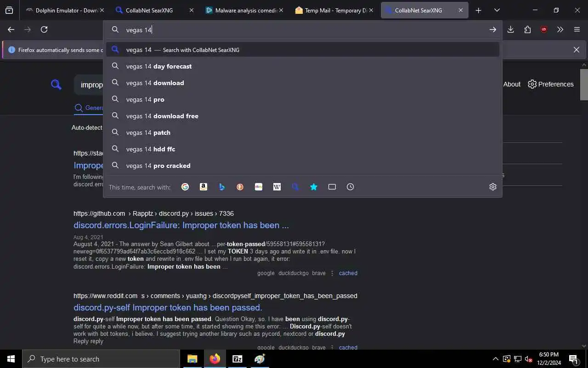The height and width of the screenshot is (368, 588).
Task: Select the General search category tab
Action: pos(89,108)
